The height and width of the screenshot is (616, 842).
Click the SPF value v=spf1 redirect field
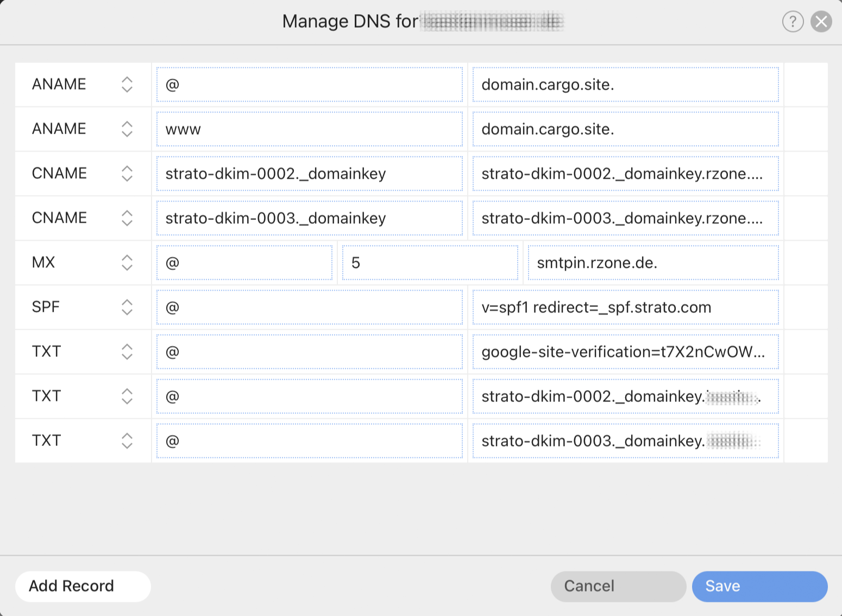pos(625,307)
